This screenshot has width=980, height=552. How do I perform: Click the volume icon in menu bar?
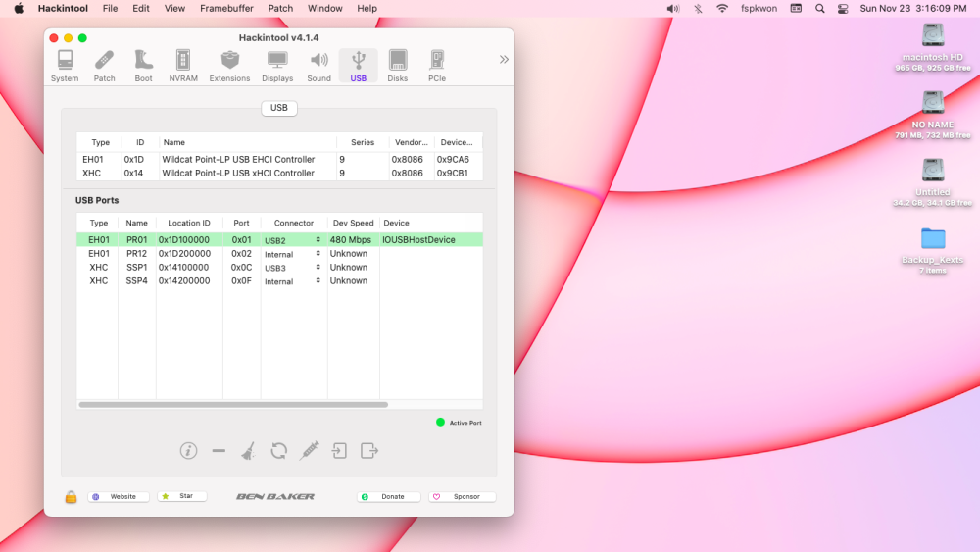(x=673, y=8)
